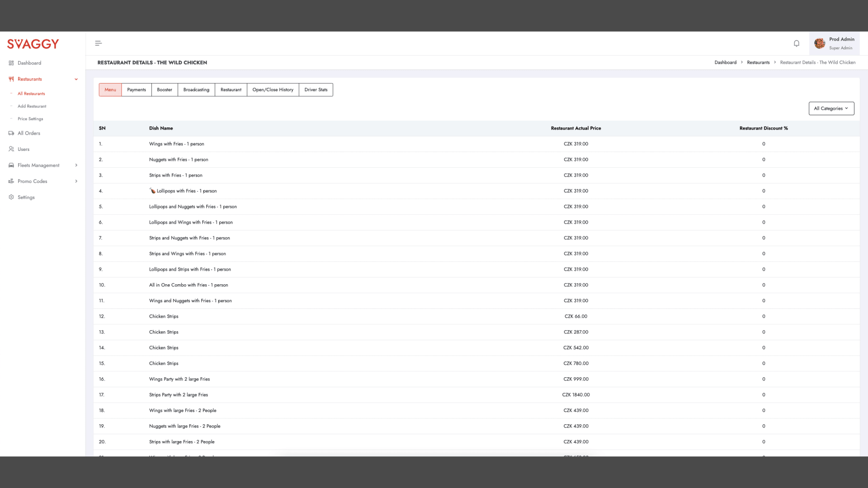The image size is (868, 488).
Task: Click the hamburger menu toggle icon
Action: tap(98, 43)
